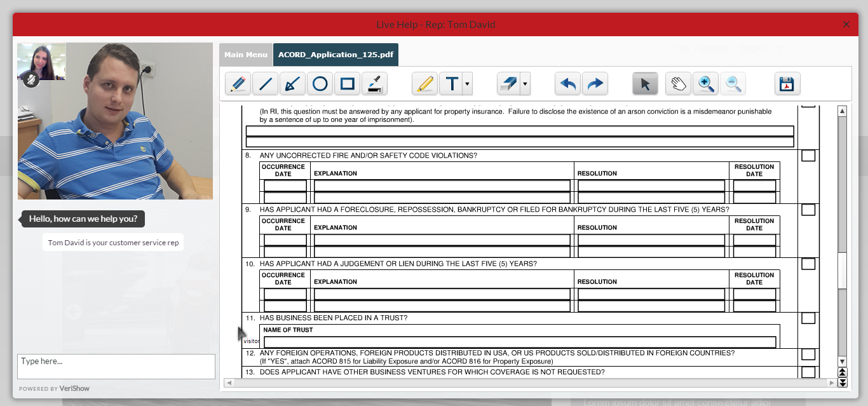
Task: Jump down using the double down-arrow button
Action: coord(843,382)
